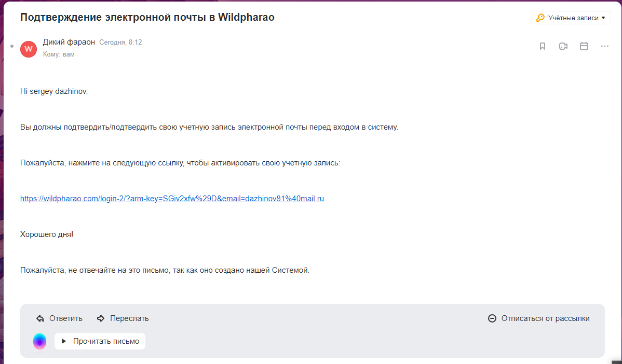The width and height of the screenshot is (622, 364).
Task: Click sender name Дикий фараон
Action: pos(69,42)
